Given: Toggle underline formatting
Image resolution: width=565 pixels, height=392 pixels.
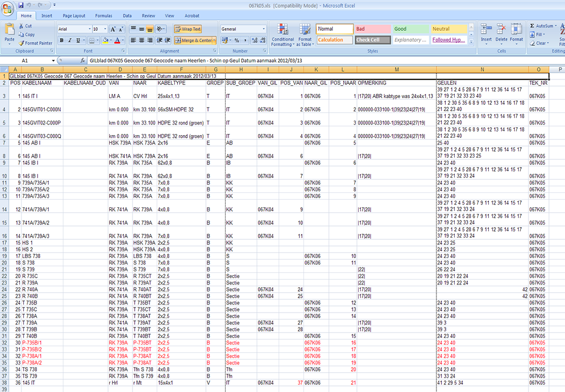Looking at the screenshot, I should (x=78, y=40).
